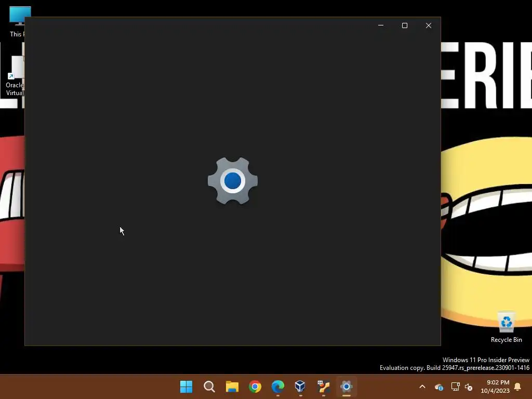Open taskbar Search magnifier

coord(209,387)
